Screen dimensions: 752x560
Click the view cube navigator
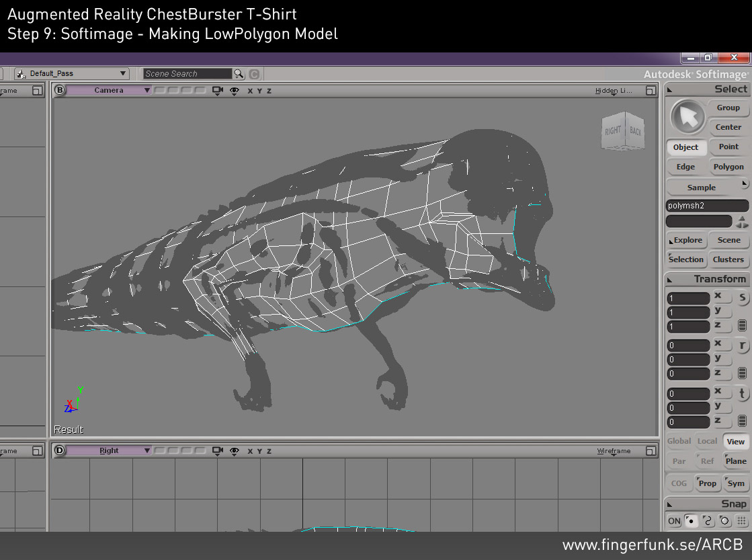click(622, 130)
